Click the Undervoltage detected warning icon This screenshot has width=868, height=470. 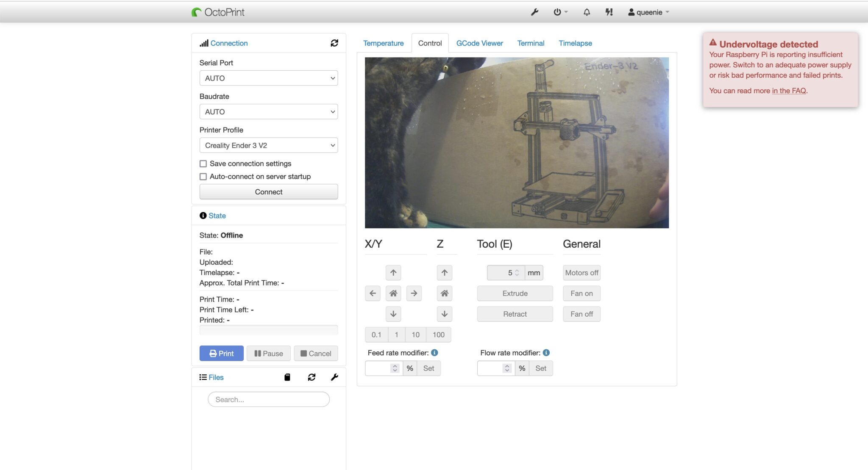(713, 42)
